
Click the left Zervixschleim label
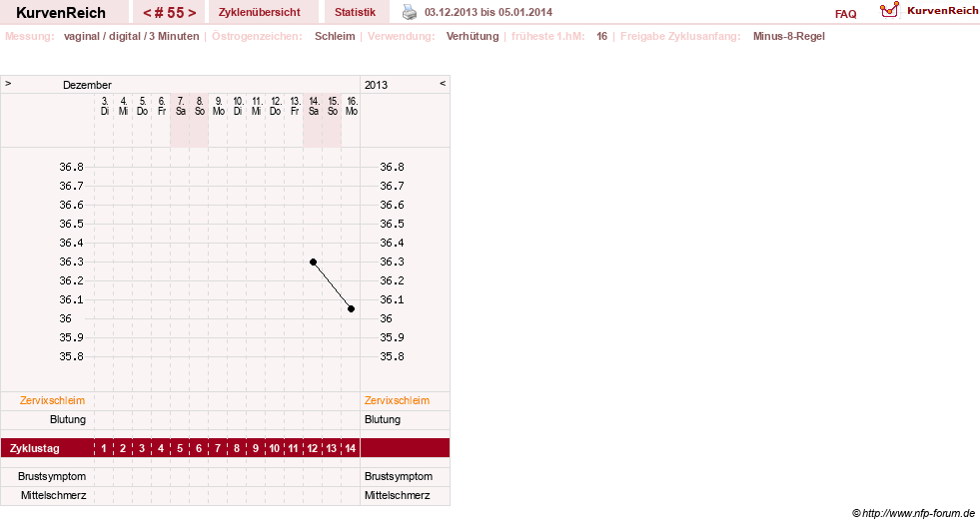pyautogui.click(x=52, y=401)
